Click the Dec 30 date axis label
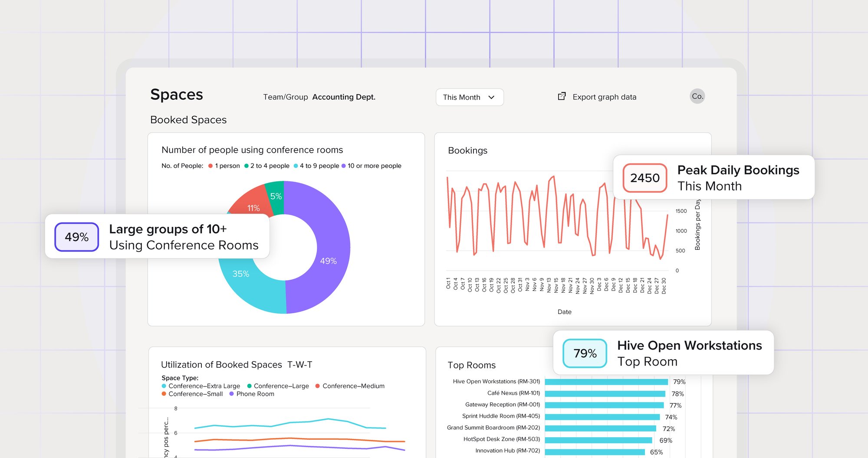868x458 pixels. click(x=664, y=286)
